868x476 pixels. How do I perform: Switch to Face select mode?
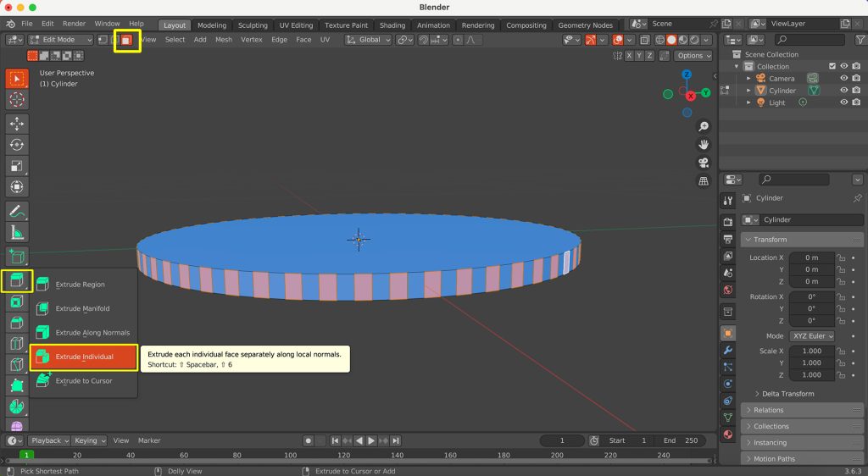click(127, 40)
